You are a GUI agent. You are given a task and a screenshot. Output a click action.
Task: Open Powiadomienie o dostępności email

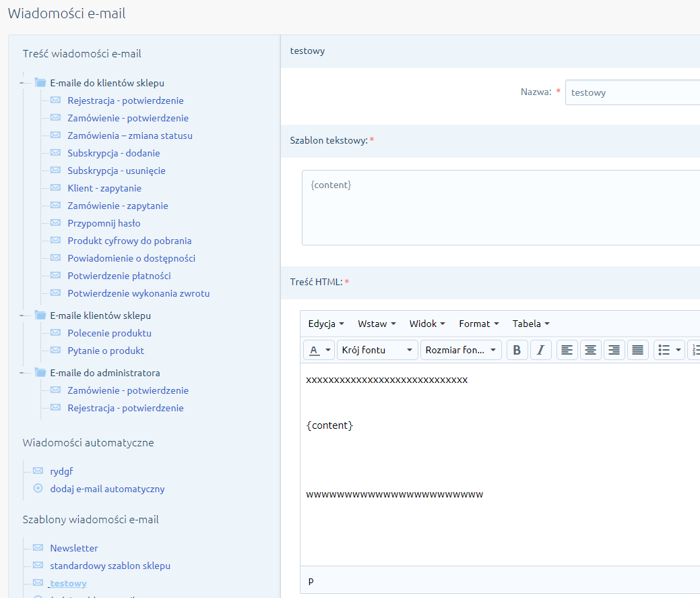(131, 259)
